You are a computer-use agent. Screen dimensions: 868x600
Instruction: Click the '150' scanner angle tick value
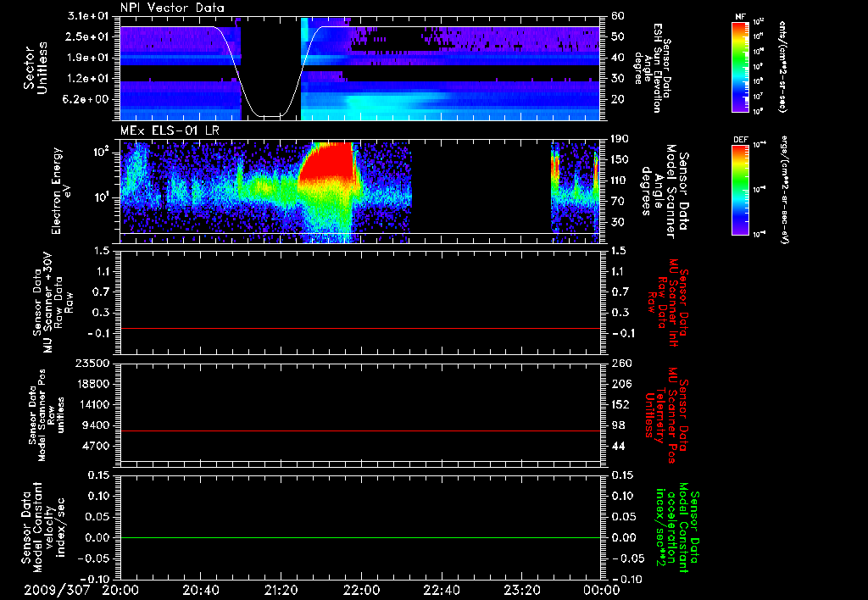click(620, 160)
